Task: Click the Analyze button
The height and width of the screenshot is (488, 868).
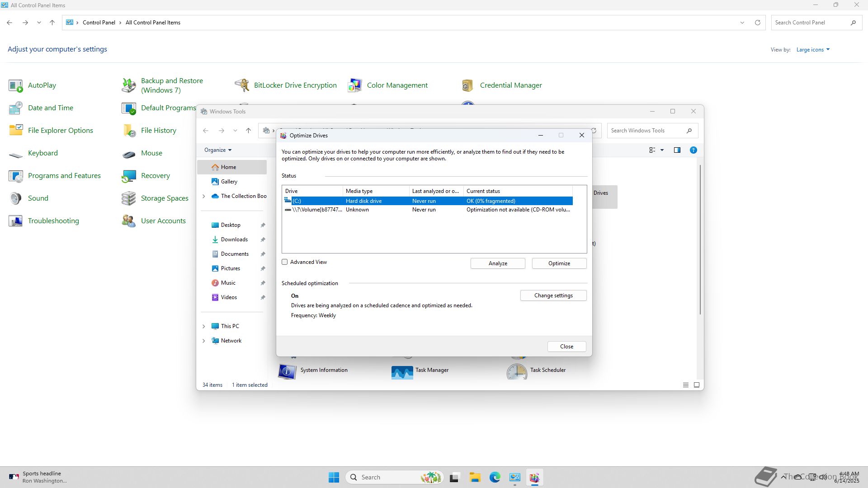Action: coord(497,263)
